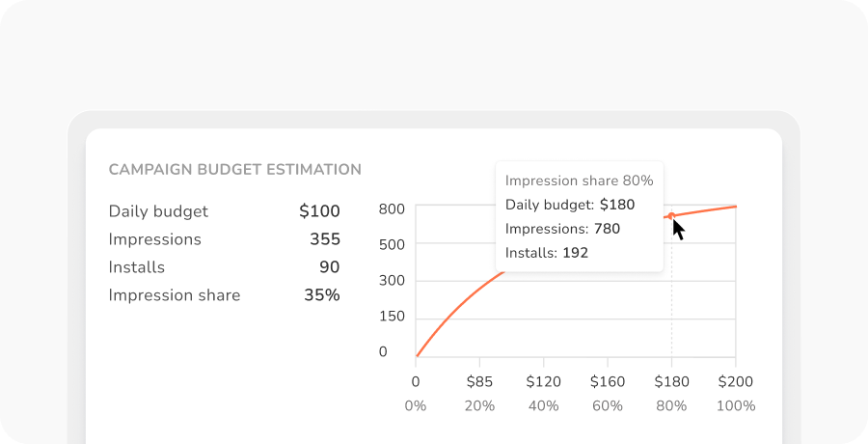868x444 pixels.
Task: Select the 35% impression share value
Action: click(321, 295)
